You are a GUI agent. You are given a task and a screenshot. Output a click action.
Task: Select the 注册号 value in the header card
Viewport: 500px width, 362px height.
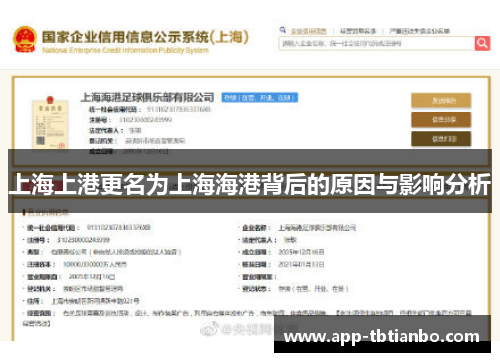145,120
